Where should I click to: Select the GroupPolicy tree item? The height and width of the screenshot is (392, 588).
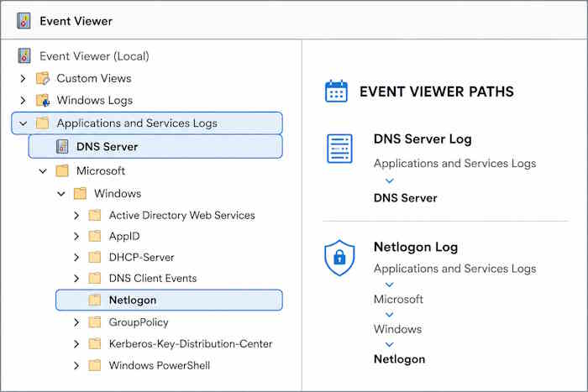[139, 322]
